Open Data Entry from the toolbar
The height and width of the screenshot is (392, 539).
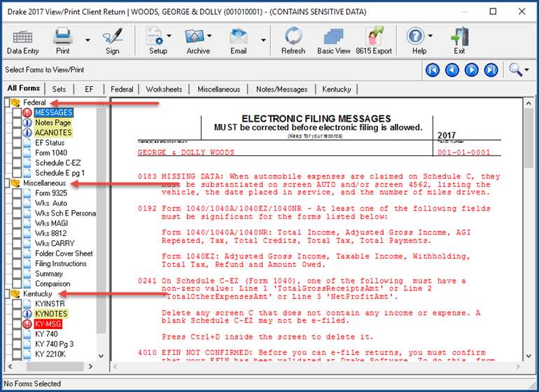23,41
